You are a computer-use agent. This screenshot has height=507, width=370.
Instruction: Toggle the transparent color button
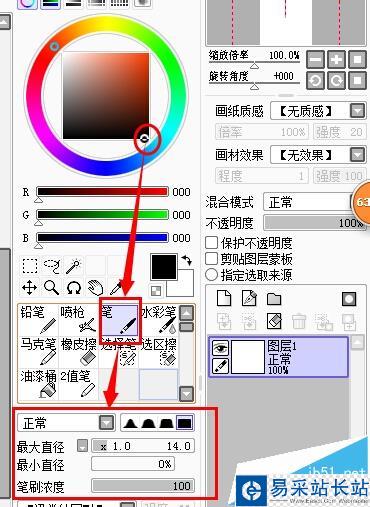pyautogui.click(x=156, y=291)
